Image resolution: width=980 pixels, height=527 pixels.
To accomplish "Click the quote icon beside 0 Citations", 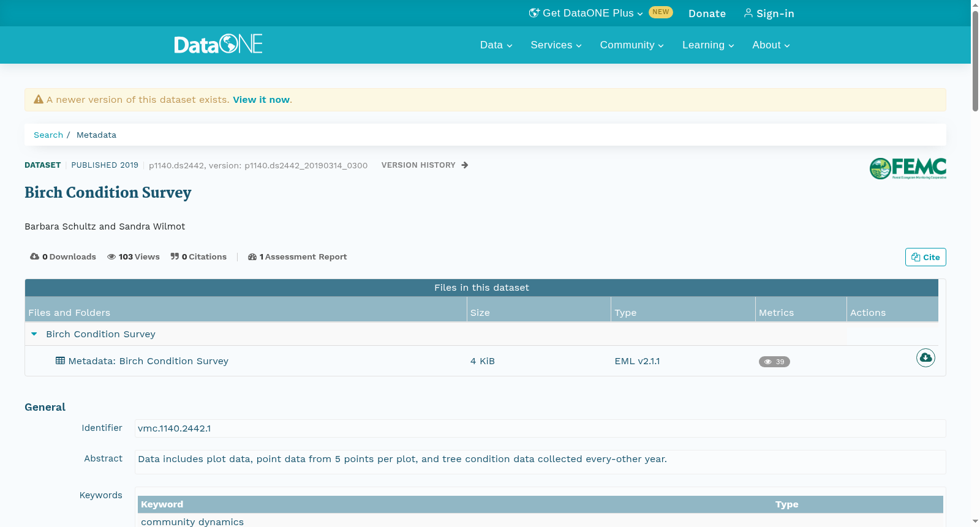I will click(175, 256).
